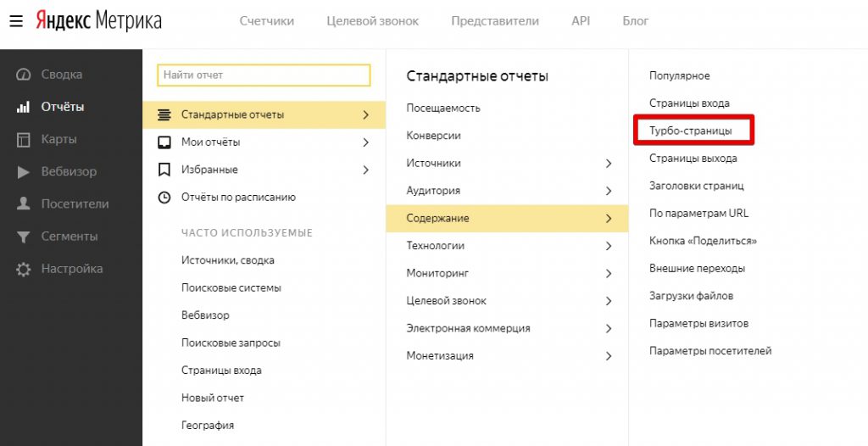The height and width of the screenshot is (446, 868).
Task: Click the Яндекс Метрика logo
Action: pyautogui.click(x=98, y=21)
